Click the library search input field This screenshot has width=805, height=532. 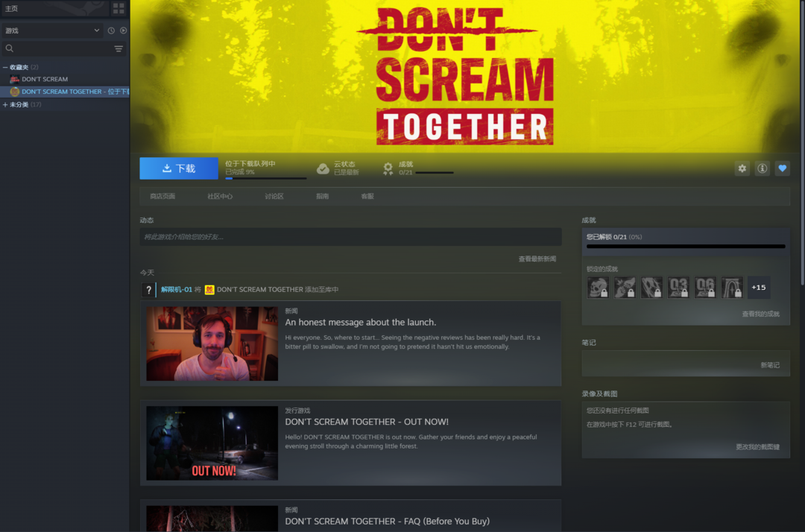60,48
